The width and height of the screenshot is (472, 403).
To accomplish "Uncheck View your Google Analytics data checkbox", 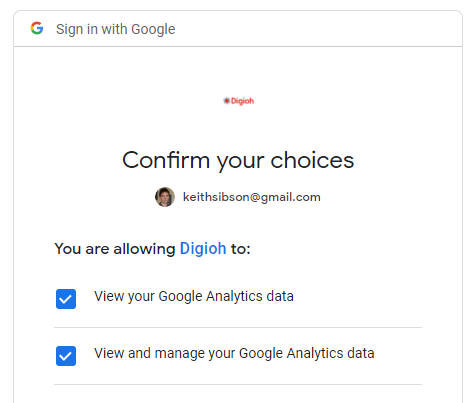I will 66,299.
